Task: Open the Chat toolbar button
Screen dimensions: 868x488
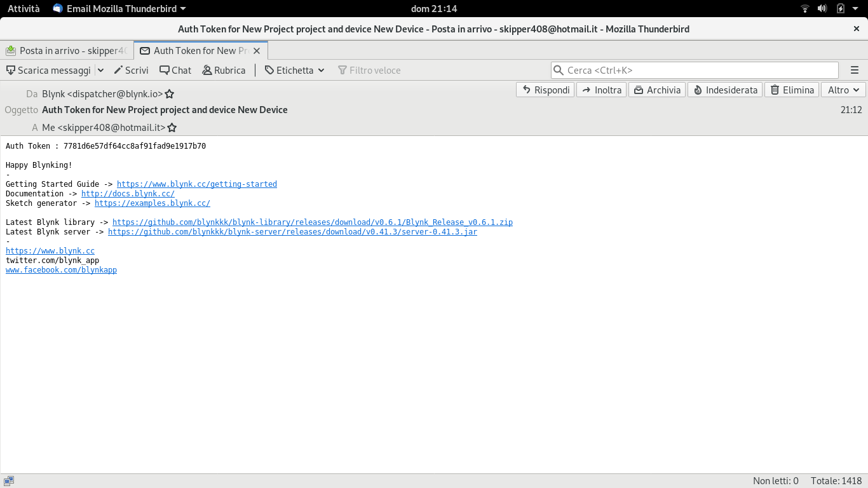Action: [x=175, y=71]
